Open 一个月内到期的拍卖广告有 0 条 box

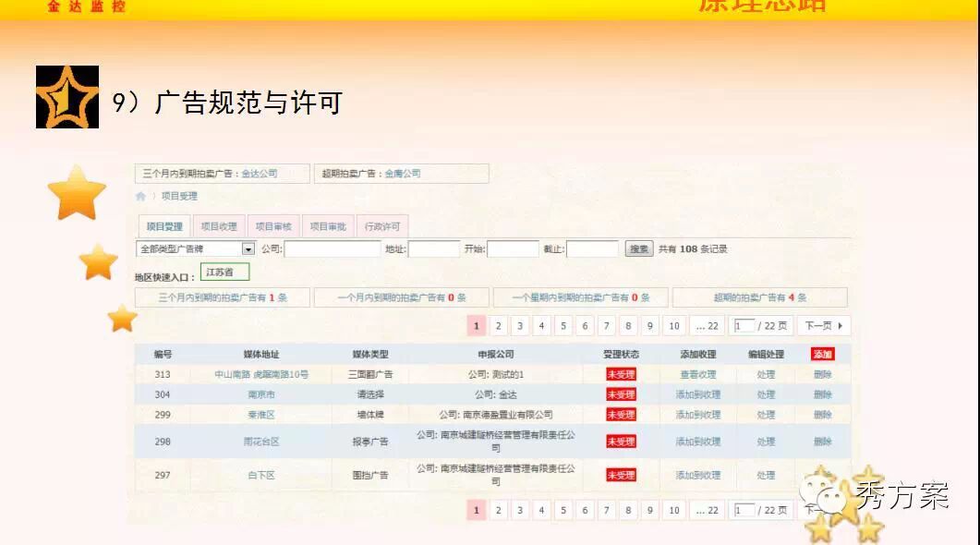401,297
